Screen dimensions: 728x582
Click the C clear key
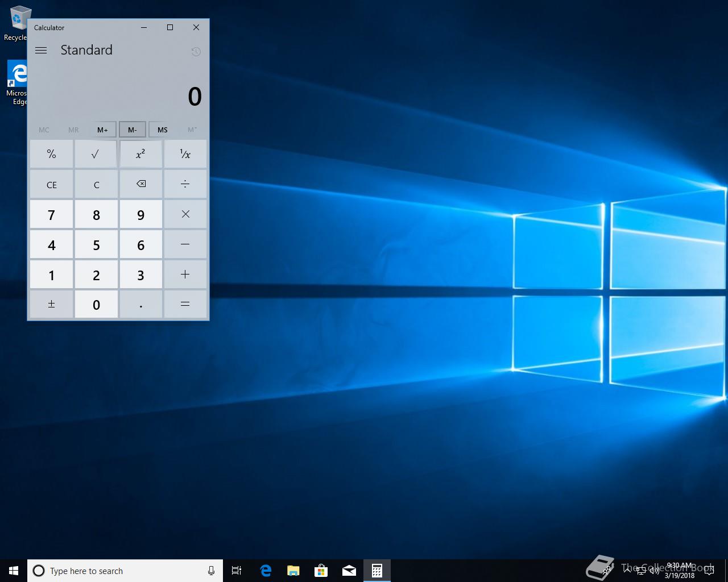pos(96,184)
